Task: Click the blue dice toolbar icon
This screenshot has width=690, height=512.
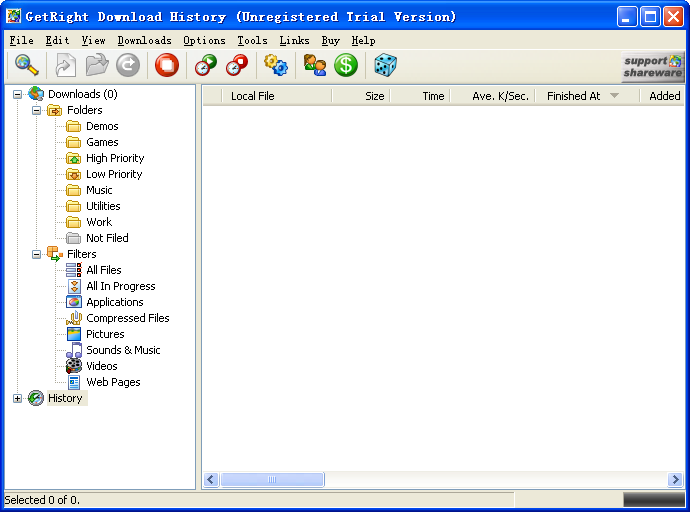Action: (385, 65)
